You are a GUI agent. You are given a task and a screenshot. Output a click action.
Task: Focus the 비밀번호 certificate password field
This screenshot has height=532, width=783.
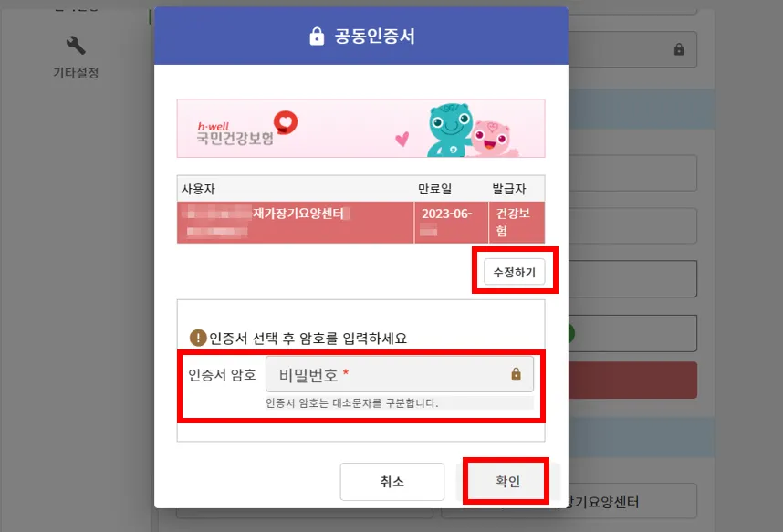pos(400,373)
